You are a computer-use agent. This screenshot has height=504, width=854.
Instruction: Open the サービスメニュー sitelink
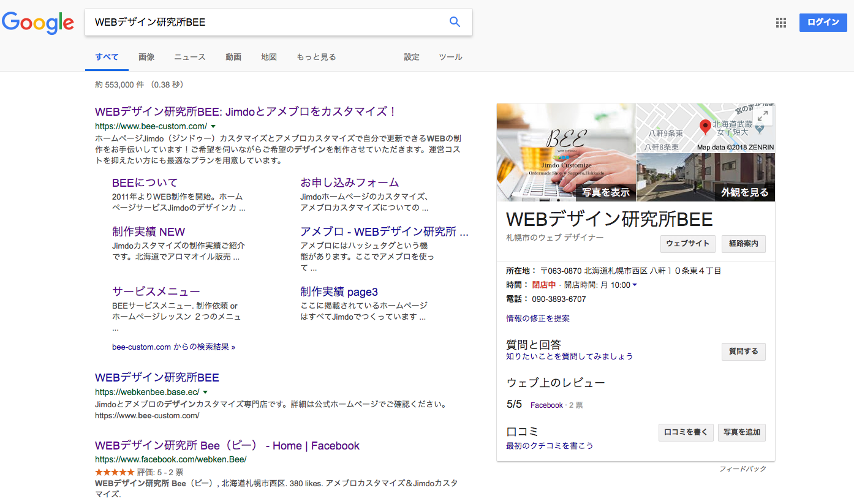156,291
